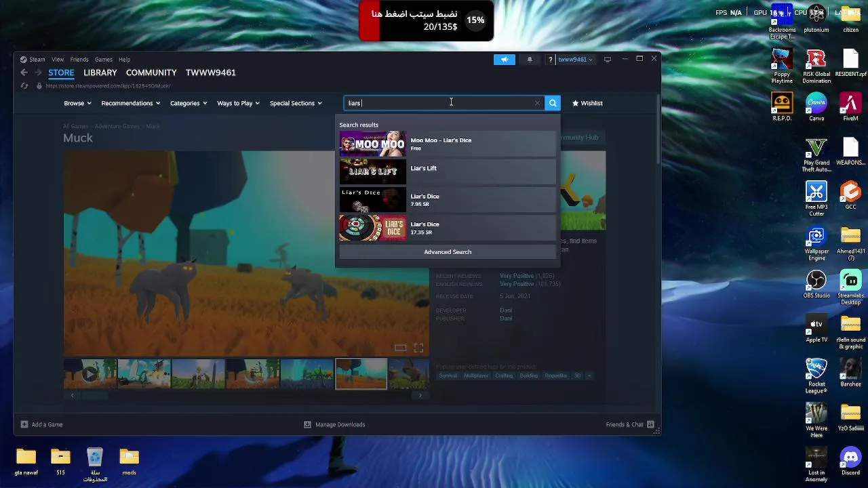This screenshot has width=868, height=488.
Task: Click the All Games breadcrumb
Action: pyautogui.click(x=76, y=126)
